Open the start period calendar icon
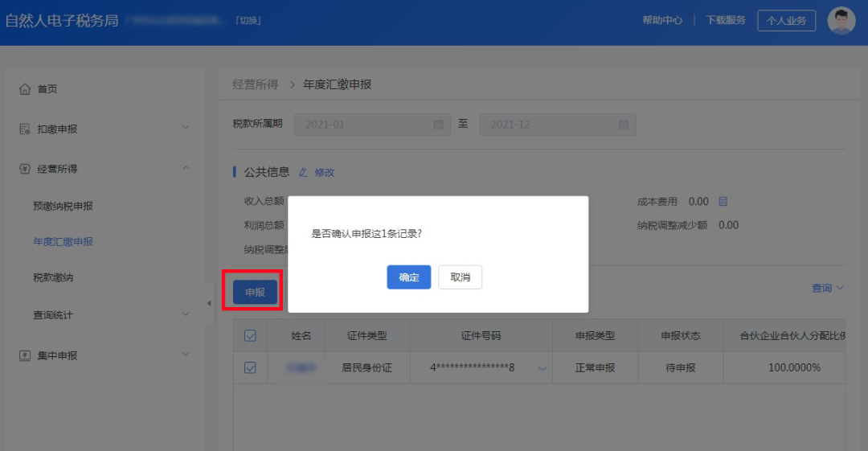Viewport: 868px width, 451px height. (439, 125)
